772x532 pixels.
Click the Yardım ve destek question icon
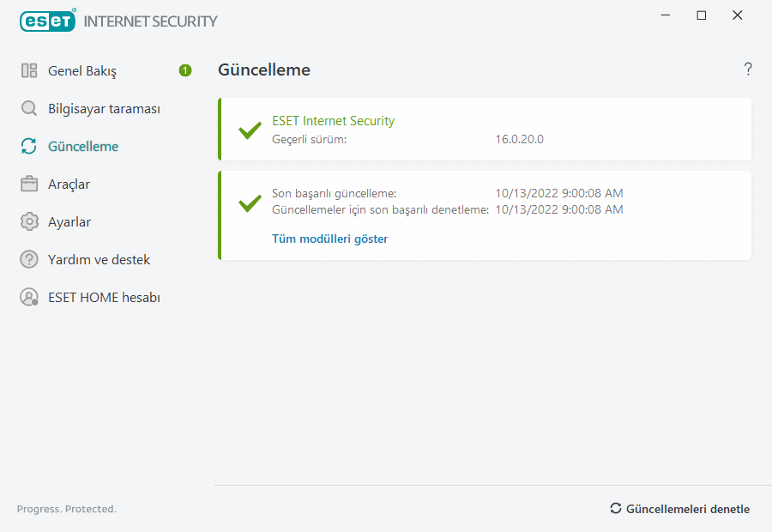click(29, 260)
